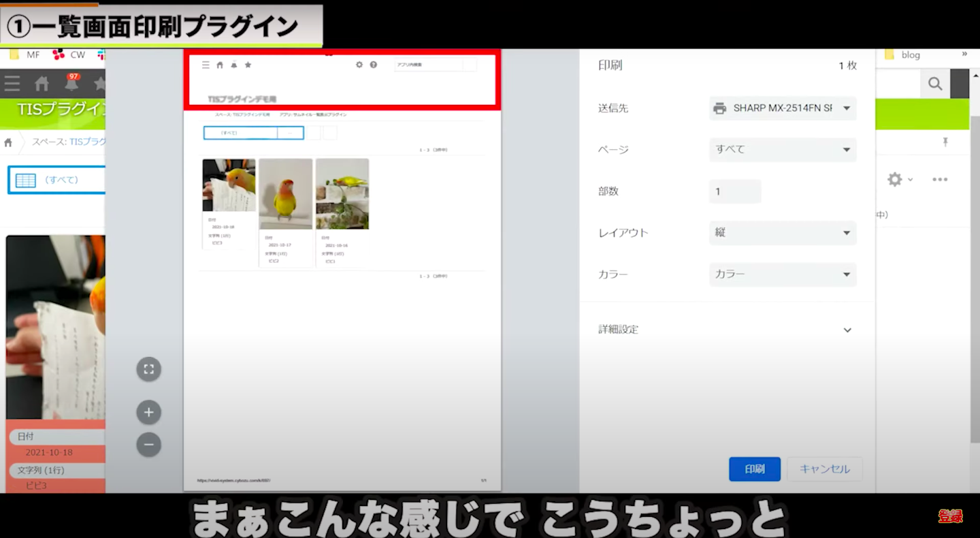The height and width of the screenshot is (538, 980).
Task: Click the search magnifier icon
Action: pos(935,84)
